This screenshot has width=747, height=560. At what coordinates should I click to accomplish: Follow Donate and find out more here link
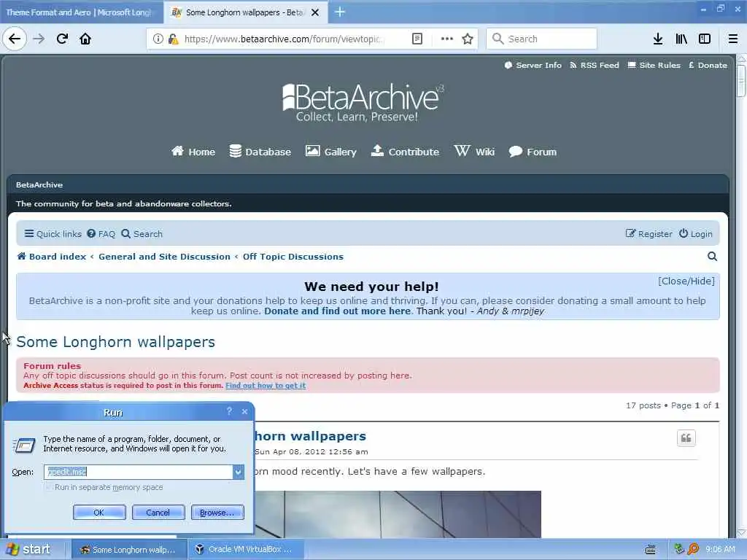point(337,311)
